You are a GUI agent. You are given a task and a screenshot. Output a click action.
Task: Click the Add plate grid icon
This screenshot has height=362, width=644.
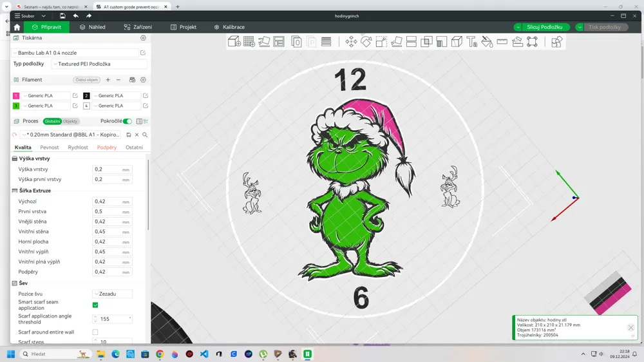[x=249, y=41]
